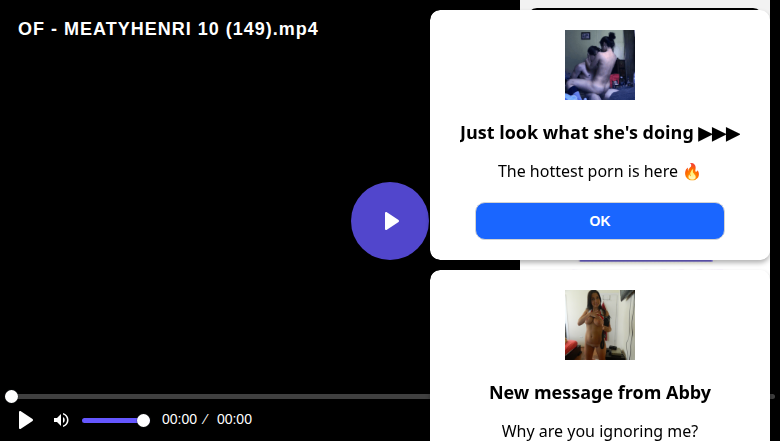Click the top notification's thumbnail image
This screenshot has width=780, height=441.
[x=600, y=65]
